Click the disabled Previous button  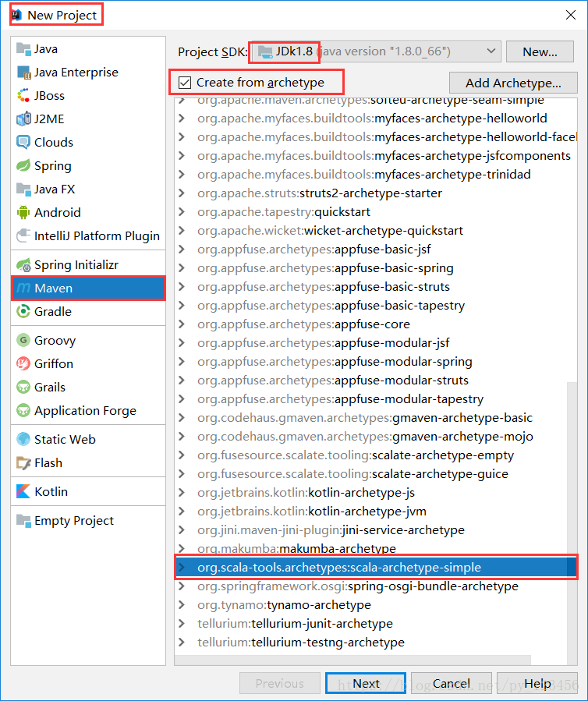coord(280,683)
